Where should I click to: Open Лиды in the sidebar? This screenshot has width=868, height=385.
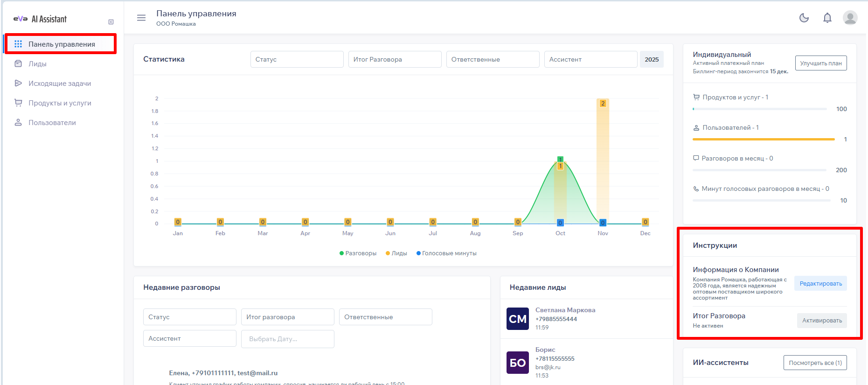point(37,64)
